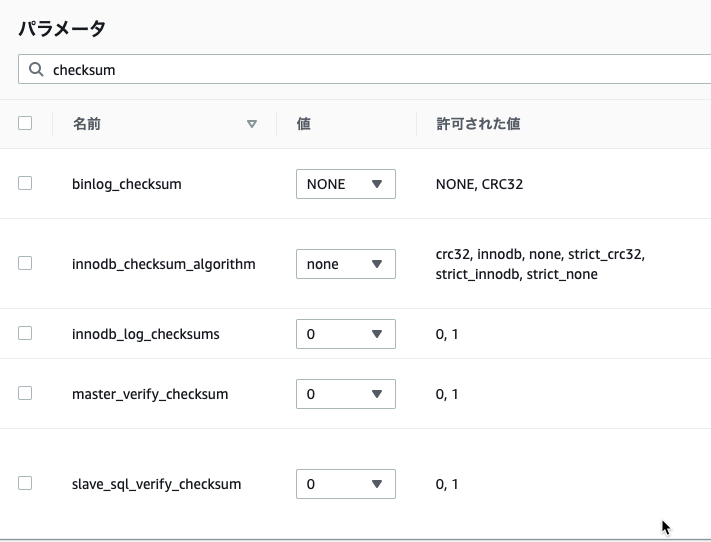This screenshot has width=711, height=542.
Task: Focus the checksum search input field
Action: tap(364, 69)
